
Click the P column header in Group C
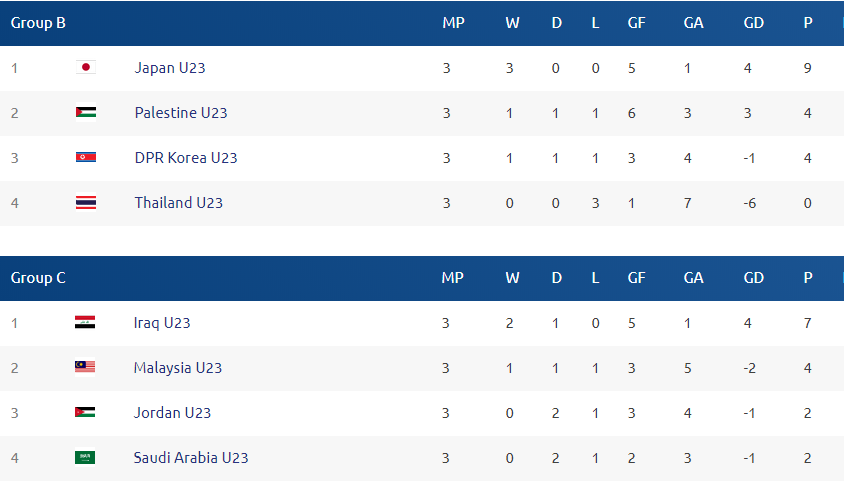807,278
